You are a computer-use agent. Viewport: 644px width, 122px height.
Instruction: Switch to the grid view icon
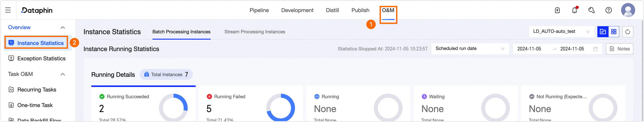tap(614, 32)
